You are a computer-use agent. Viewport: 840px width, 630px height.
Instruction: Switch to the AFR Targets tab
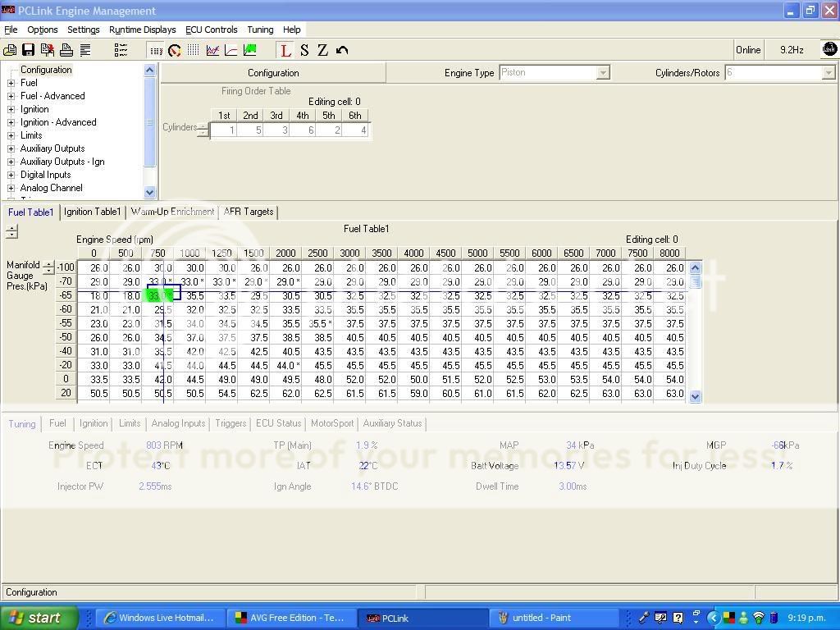249,212
